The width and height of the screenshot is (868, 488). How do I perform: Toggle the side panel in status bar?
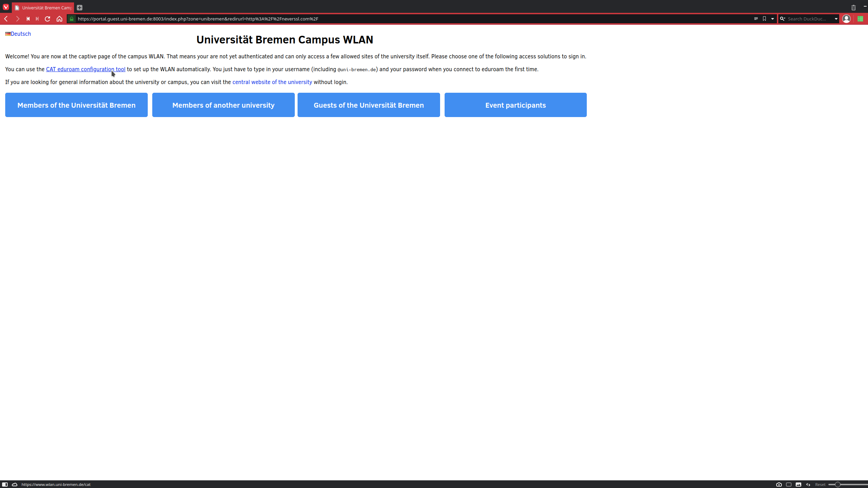5,485
